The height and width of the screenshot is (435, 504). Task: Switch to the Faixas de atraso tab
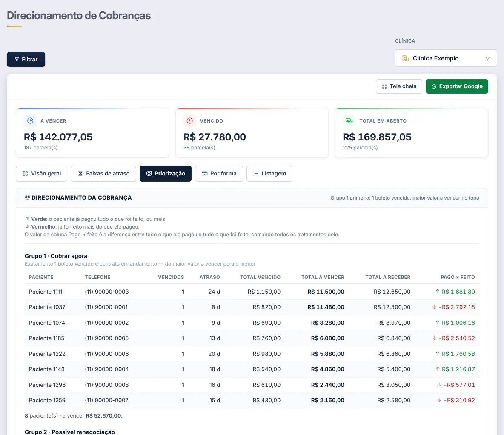[x=103, y=174]
